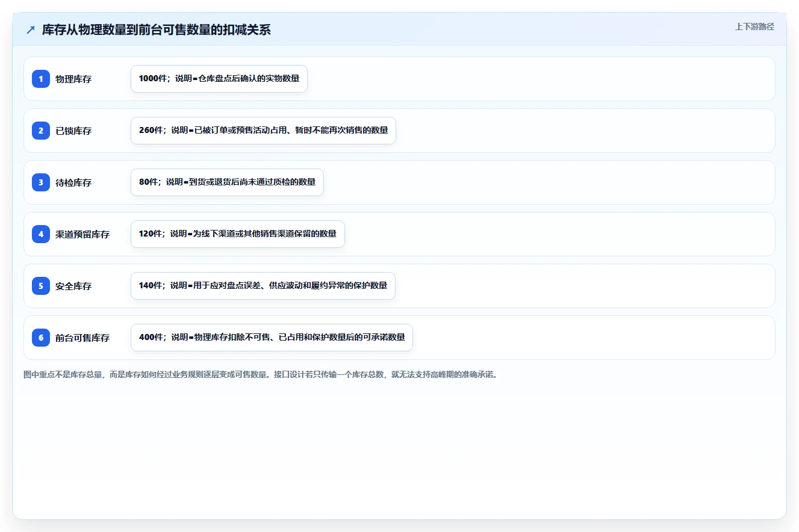Screen dimensions: 799x532
Task: Click the arrow icon beside the title
Action: (31, 30)
